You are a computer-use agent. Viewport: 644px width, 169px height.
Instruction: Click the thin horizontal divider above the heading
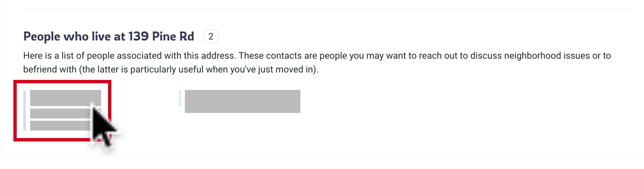click(x=327, y=9)
